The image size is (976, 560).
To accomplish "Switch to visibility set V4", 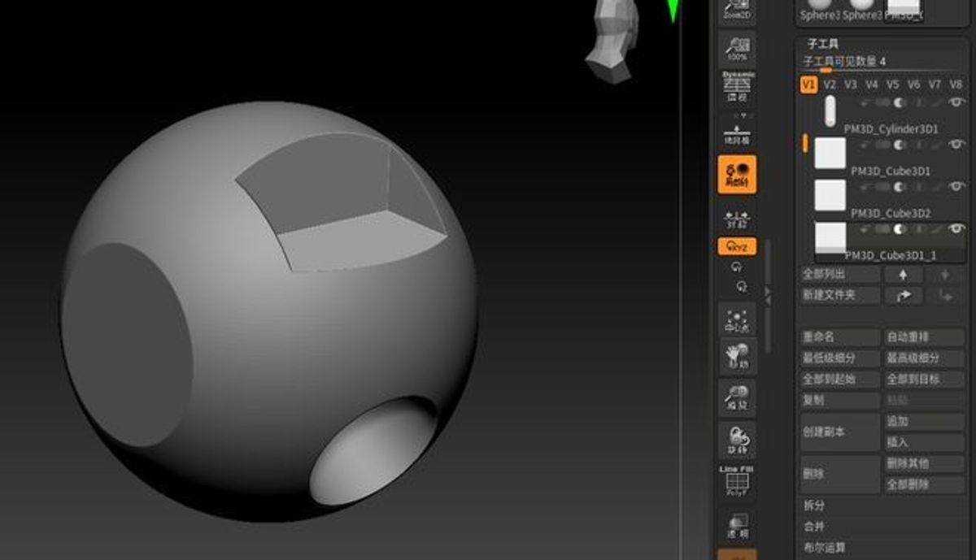I will 872,84.
